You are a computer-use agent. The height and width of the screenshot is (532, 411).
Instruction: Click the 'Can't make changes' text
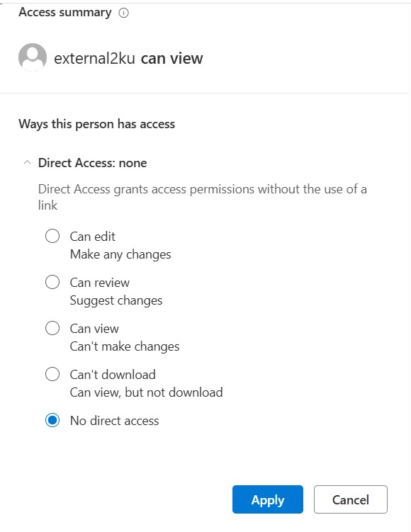click(x=125, y=346)
